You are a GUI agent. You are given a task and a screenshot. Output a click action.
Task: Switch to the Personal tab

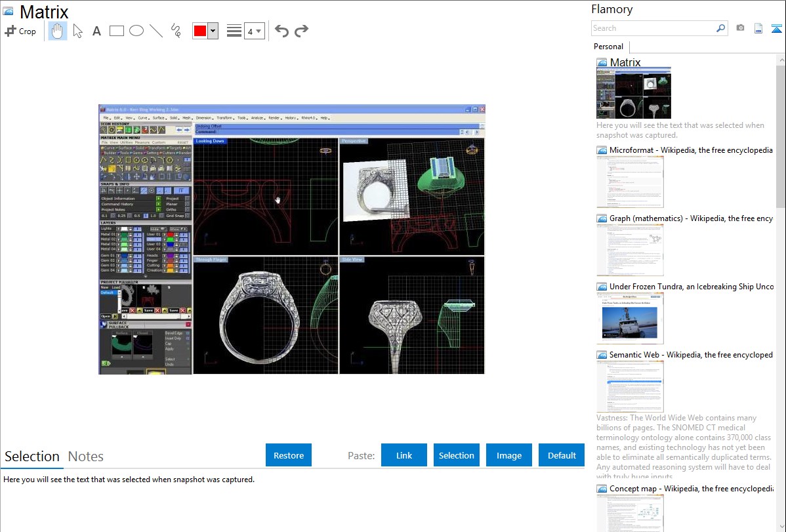pyautogui.click(x=609, y=46)
